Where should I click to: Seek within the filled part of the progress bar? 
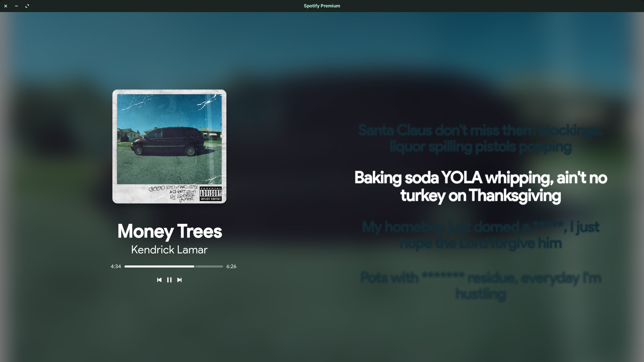pyautogui.click(x=159, y=266)
